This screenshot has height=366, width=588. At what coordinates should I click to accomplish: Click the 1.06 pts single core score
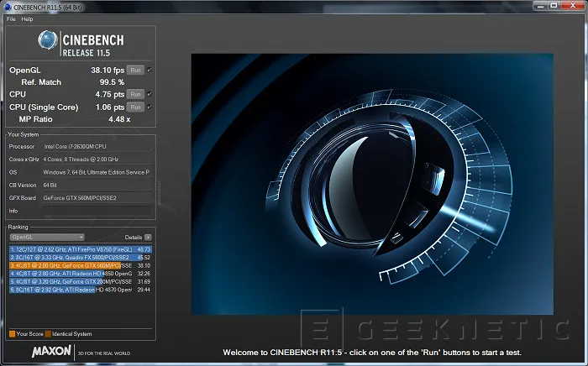pyautogui.click(x=109, y=107)
